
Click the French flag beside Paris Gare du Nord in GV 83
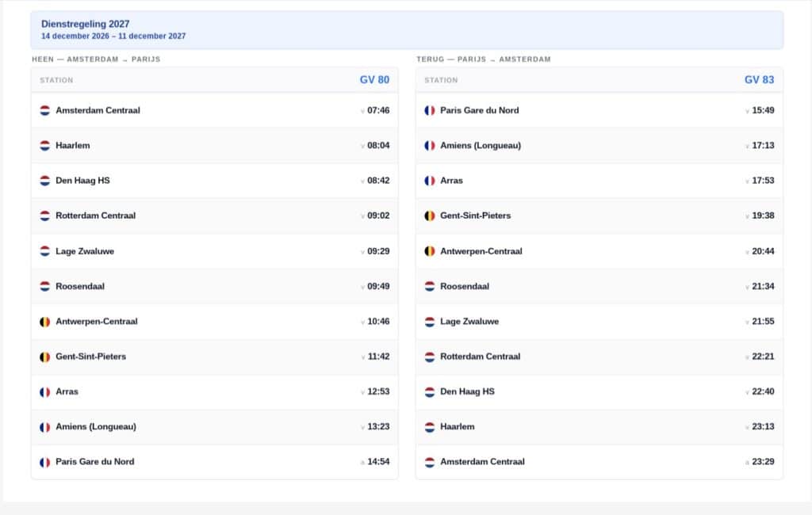(x=429, y=110)
